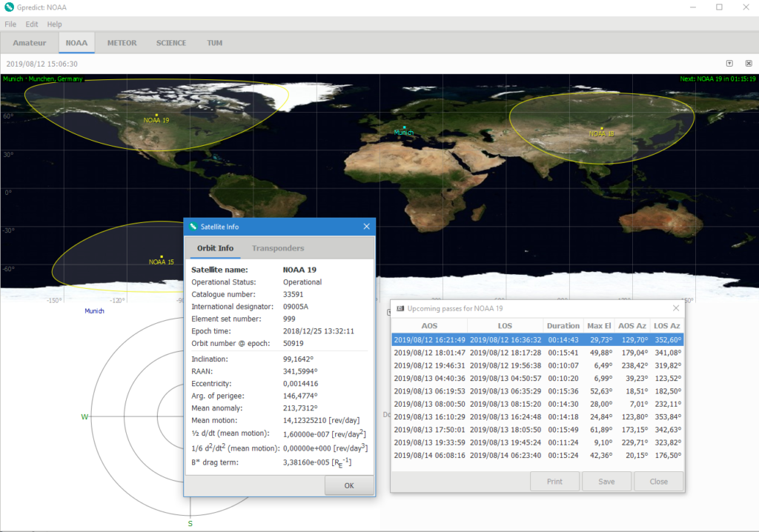Viewport: 759px width, 532px height.
Task: Click the Operational status value
Action: (x=302, y=282)
